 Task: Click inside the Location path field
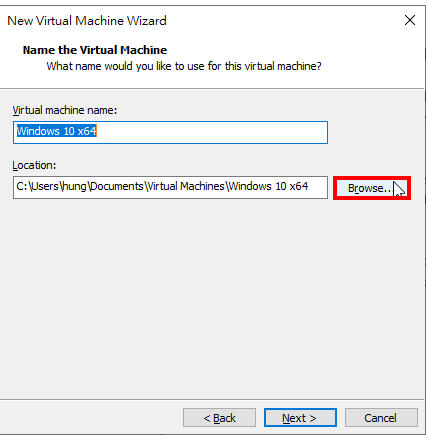170,188
